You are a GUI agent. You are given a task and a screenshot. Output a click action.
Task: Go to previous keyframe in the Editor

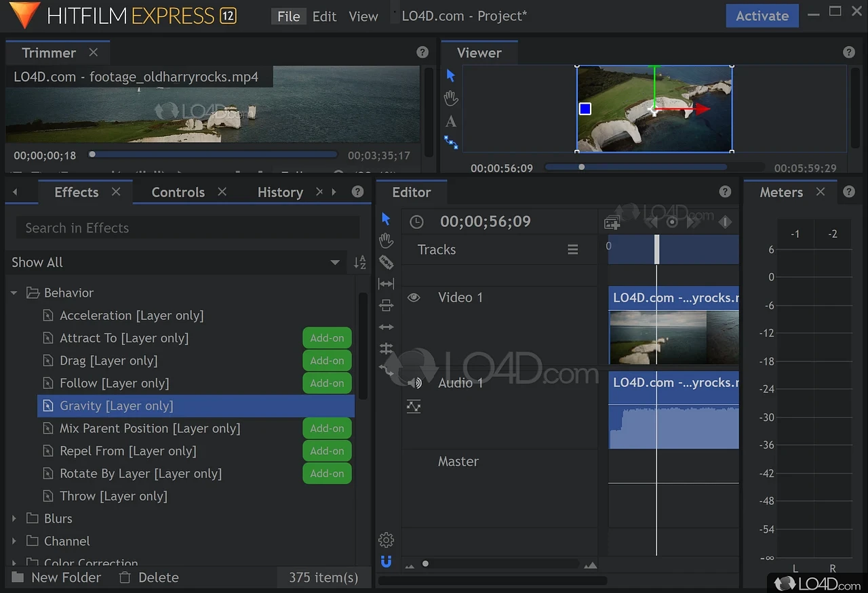click(651, 222)
